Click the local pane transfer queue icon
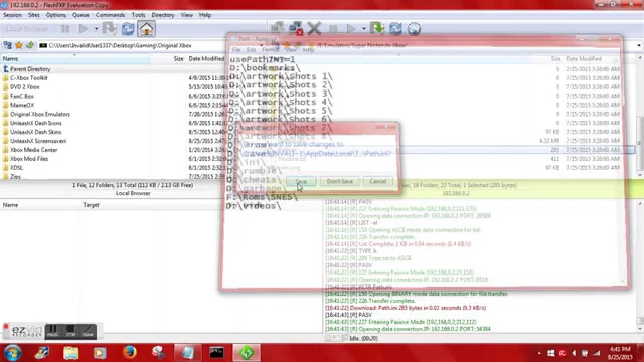The height and width of the screenshot is (362, 644). 109,29
